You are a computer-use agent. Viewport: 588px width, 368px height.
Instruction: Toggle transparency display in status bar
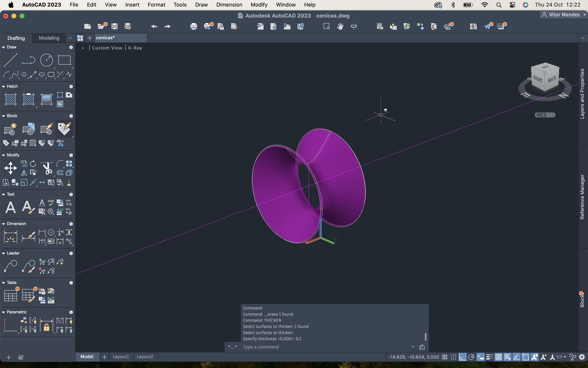(499, 357)
